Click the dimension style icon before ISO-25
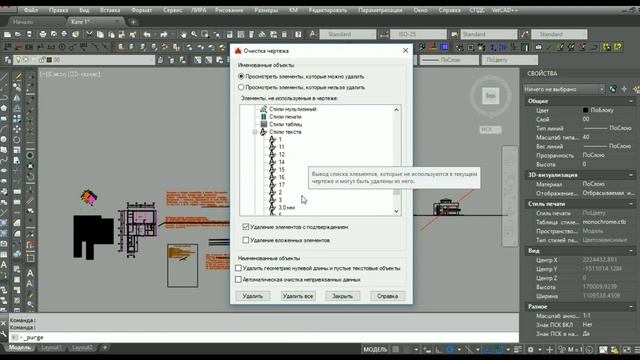 click(x=384, y=34)
